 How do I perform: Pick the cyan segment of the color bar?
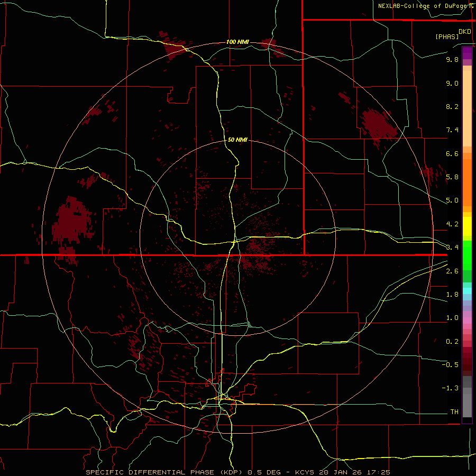pos(467,291)
